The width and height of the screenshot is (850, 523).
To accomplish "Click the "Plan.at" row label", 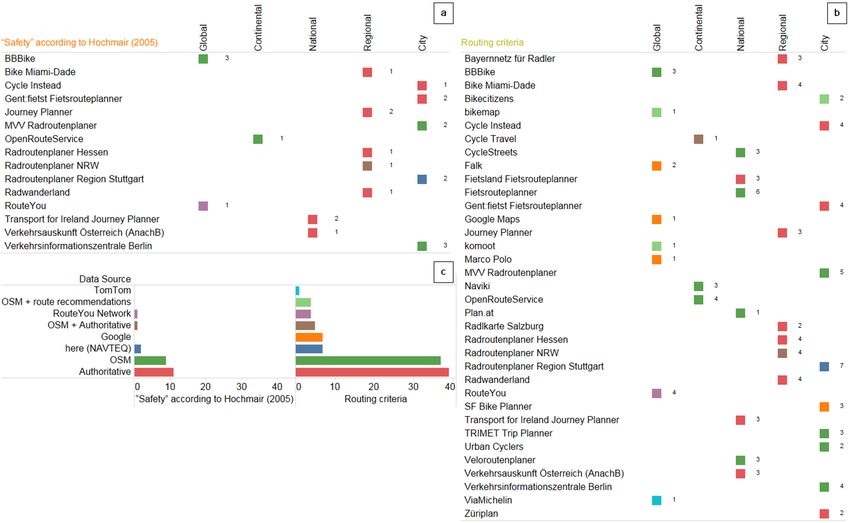I will [479, 313].
